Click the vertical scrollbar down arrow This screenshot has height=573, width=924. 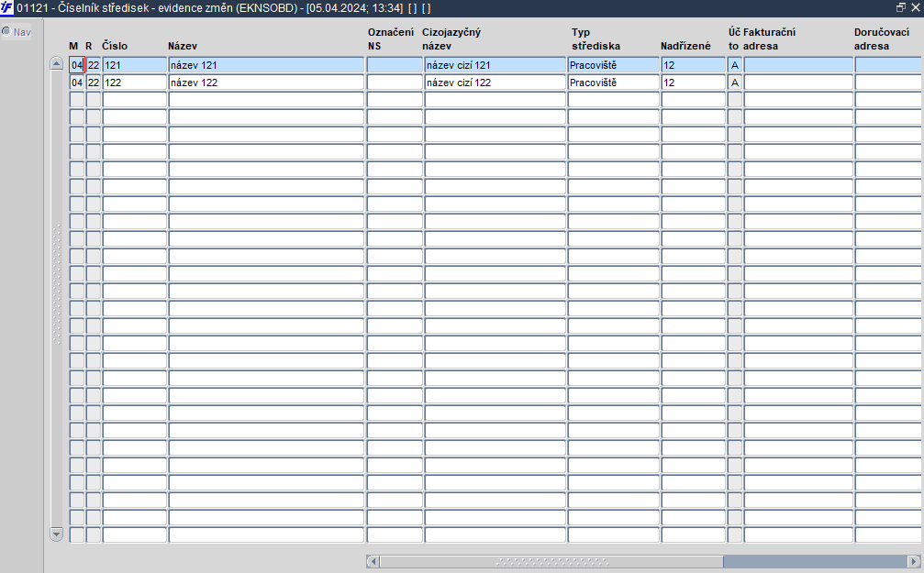(57, 534)
